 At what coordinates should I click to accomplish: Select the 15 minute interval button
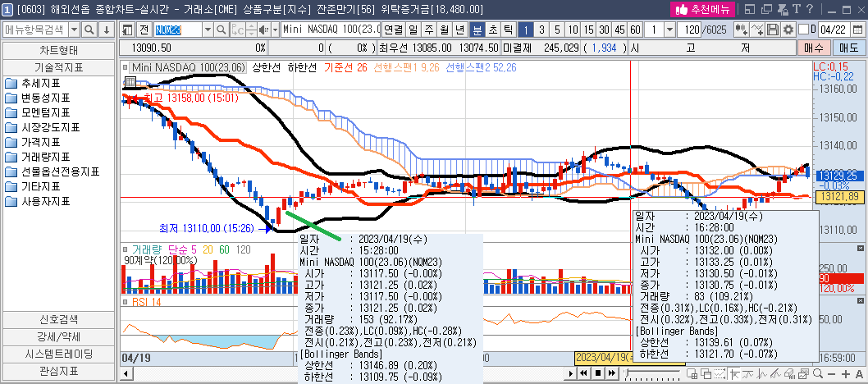click(588, 30)
